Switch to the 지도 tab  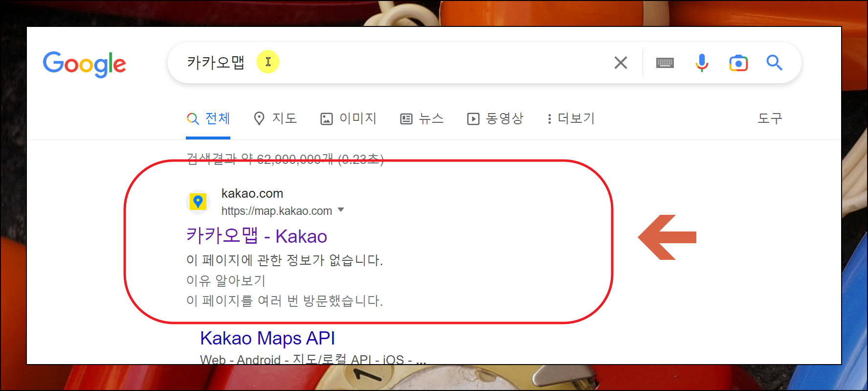coord(275,118)
